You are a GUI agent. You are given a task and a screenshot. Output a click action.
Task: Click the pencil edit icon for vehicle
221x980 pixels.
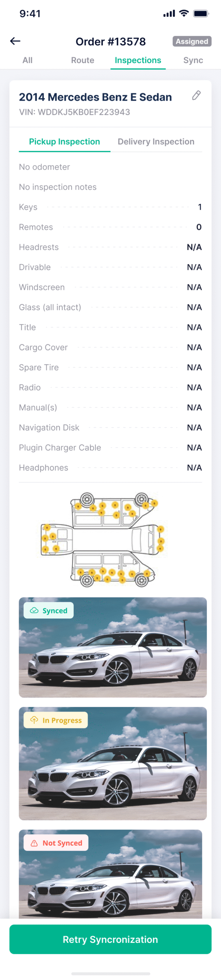tap(196, 95)
